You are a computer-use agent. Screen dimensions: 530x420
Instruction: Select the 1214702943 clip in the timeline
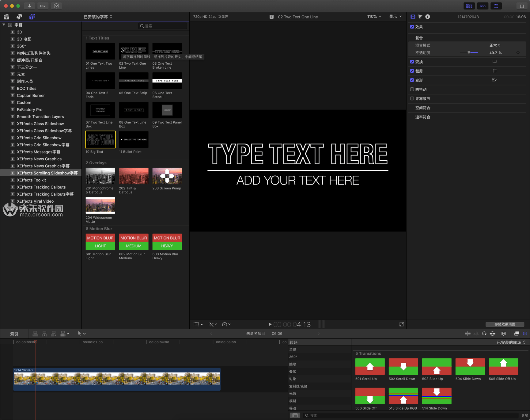(x=117, y=379)
